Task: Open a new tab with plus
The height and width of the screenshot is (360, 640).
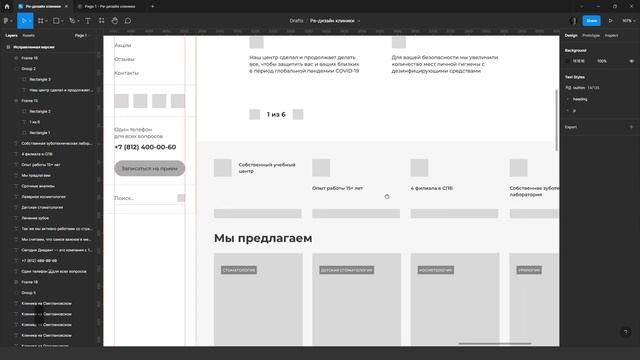Action: tap(153, 6)
